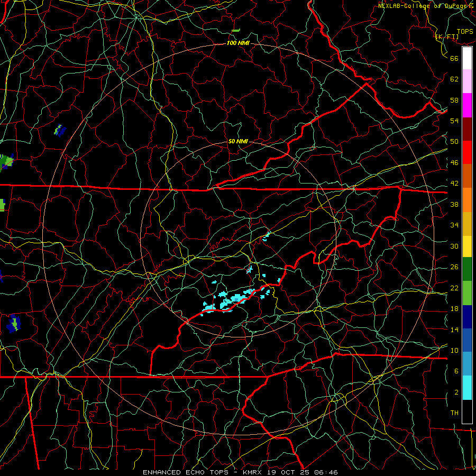This screenshot has height=476, width=476.
Task: Click the NEXLAB-College of DuPage credit text
Action: click(x=426, y=6)
